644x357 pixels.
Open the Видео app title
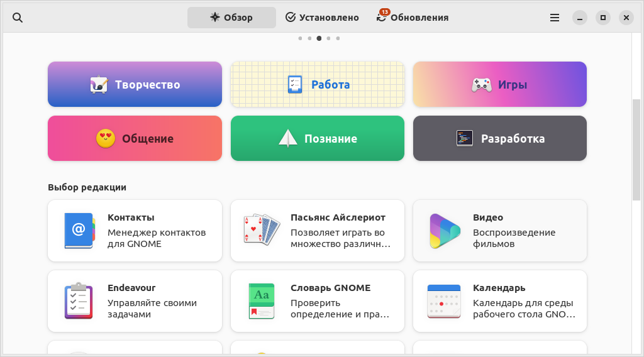click(488, 217)
